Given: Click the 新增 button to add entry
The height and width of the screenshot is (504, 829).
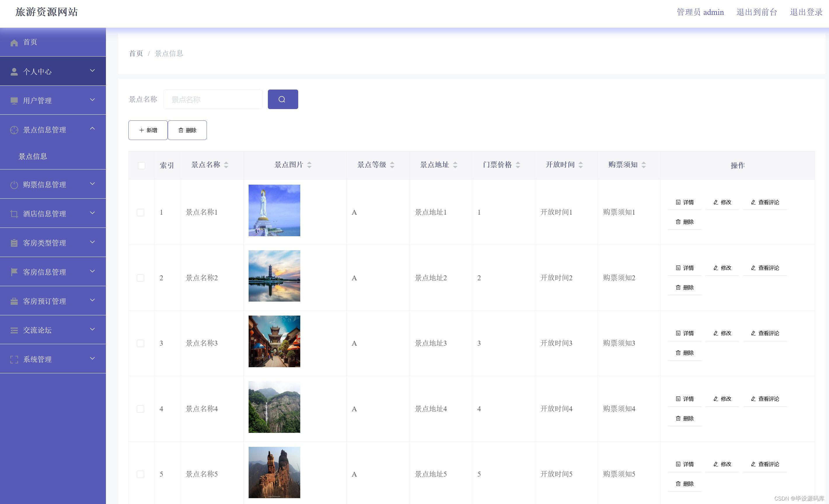Looking at the screenshot, I should tap(148, 130).
